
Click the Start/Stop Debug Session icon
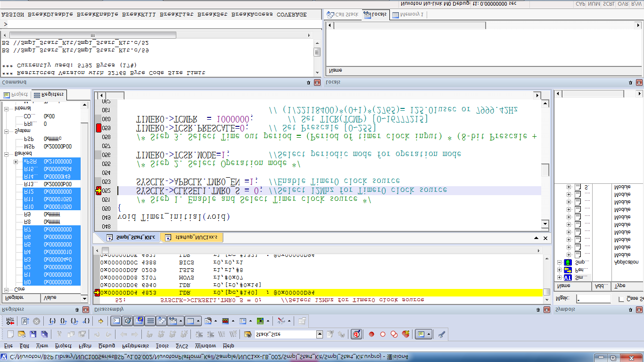click(357, 334)
